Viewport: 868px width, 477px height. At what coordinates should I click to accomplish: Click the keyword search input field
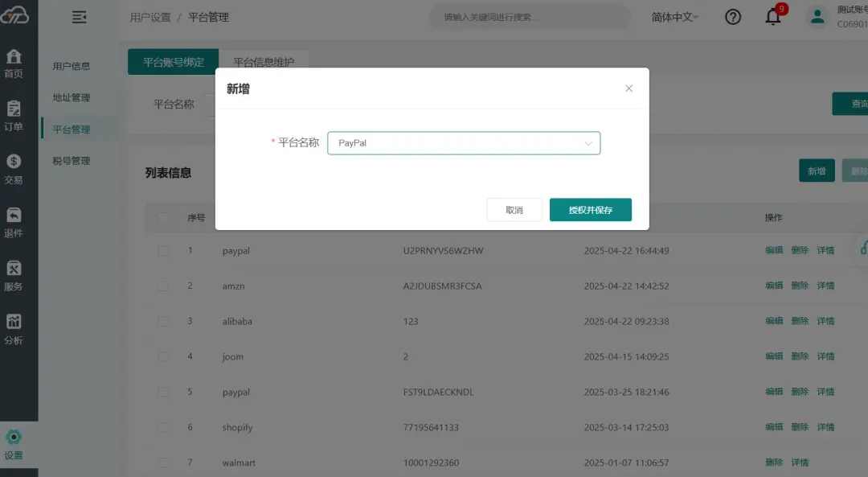click(529, 17)
